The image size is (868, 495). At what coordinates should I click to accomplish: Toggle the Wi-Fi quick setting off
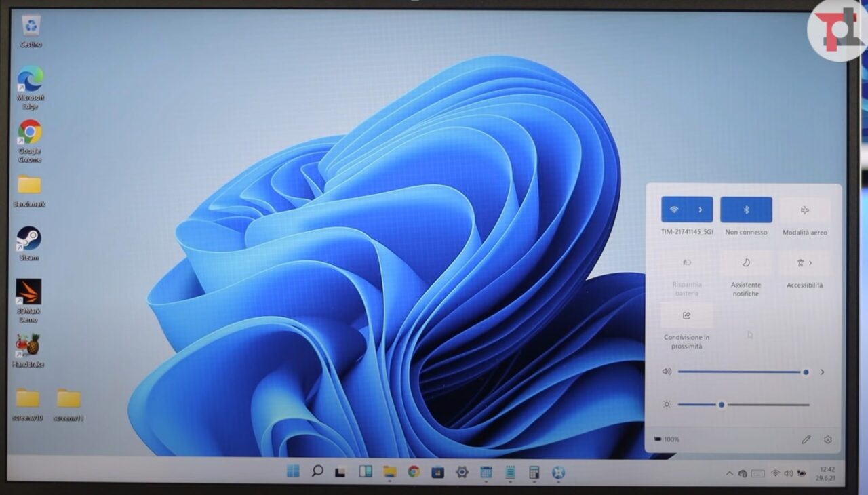coord(674,210)
